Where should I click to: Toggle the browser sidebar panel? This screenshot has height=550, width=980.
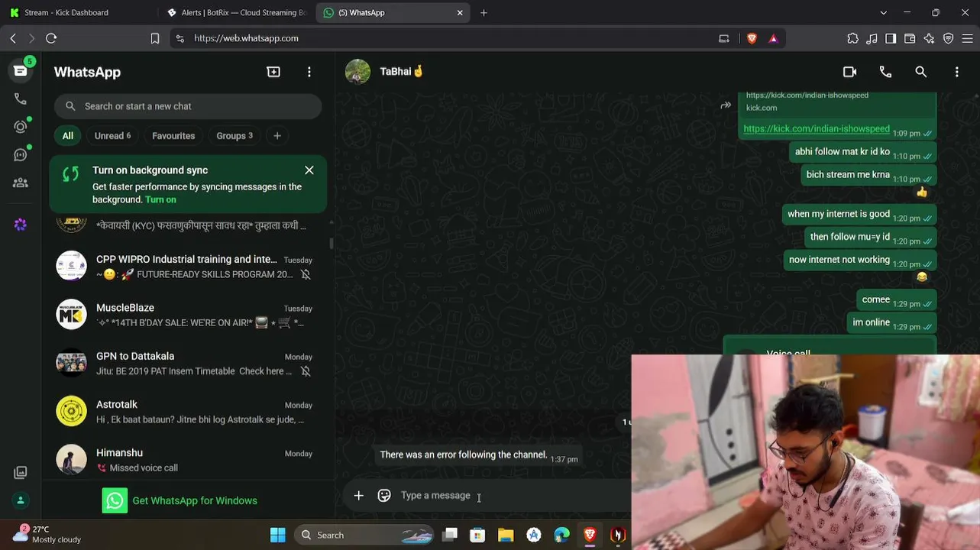[891, 38]
